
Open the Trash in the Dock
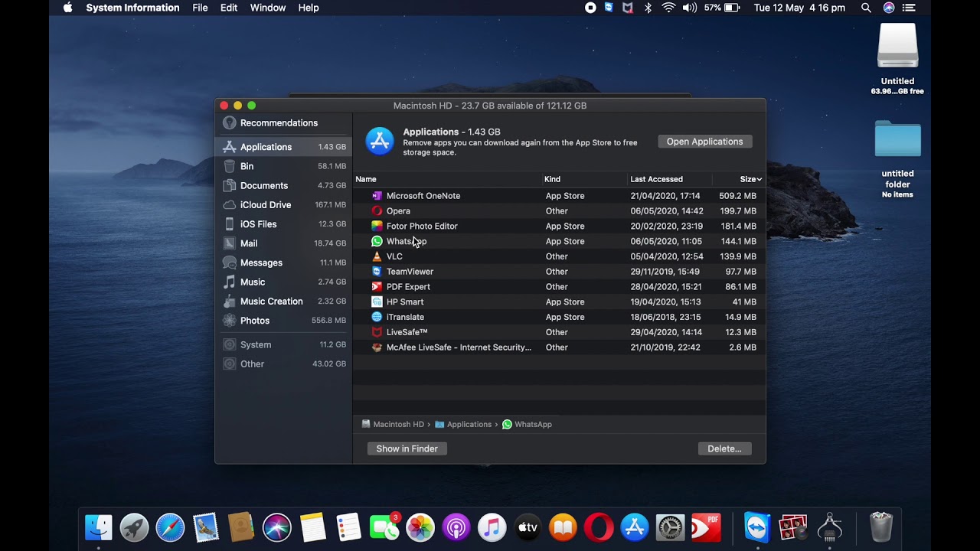pos(881,527)
